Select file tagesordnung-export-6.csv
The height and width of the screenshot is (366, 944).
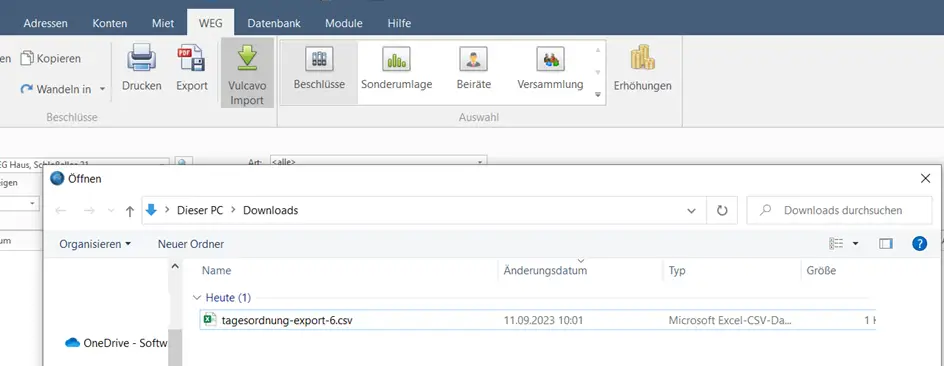click(x=287, y=320)
